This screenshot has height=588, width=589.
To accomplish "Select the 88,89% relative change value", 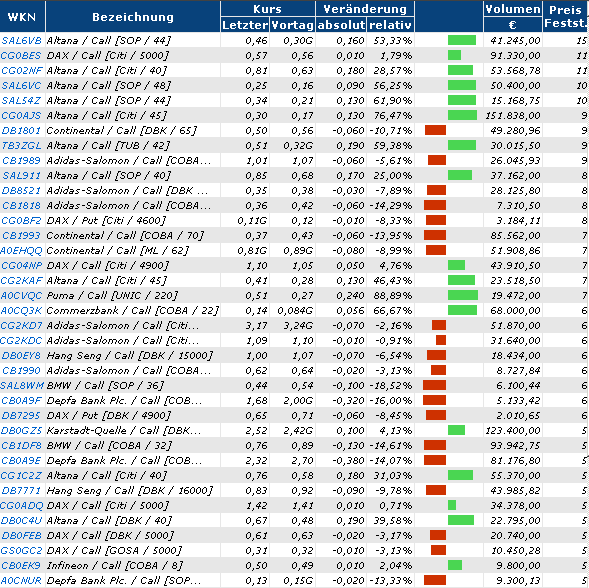I will 393,296.
